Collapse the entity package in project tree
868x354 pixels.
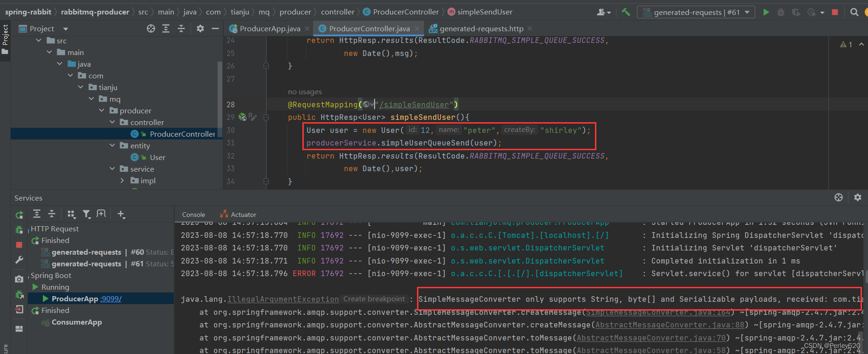[x=112, y=146]
